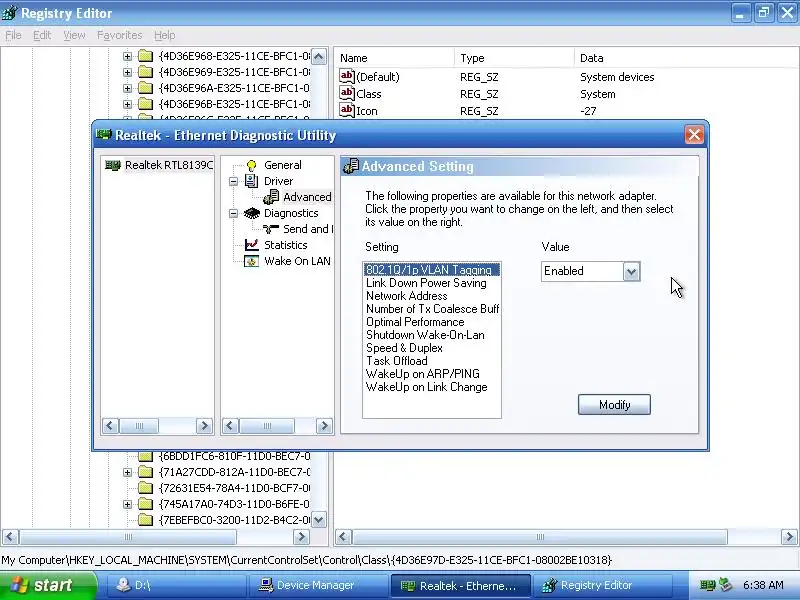Close the Realtek Ethernet Diagnostic Utility
This screenshot has height=600, width=800.
coord(694,135)
